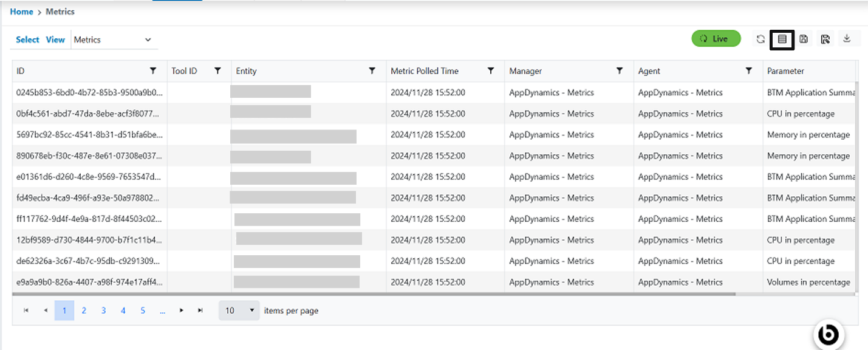Go to page 5
The image size is (868, 350).
pyautogui.click(x=143, y=311)
